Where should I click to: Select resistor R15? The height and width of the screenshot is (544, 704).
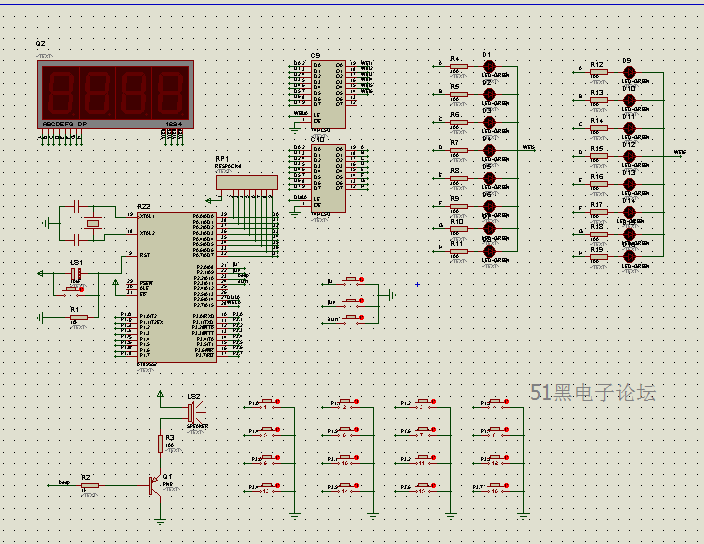599,156
